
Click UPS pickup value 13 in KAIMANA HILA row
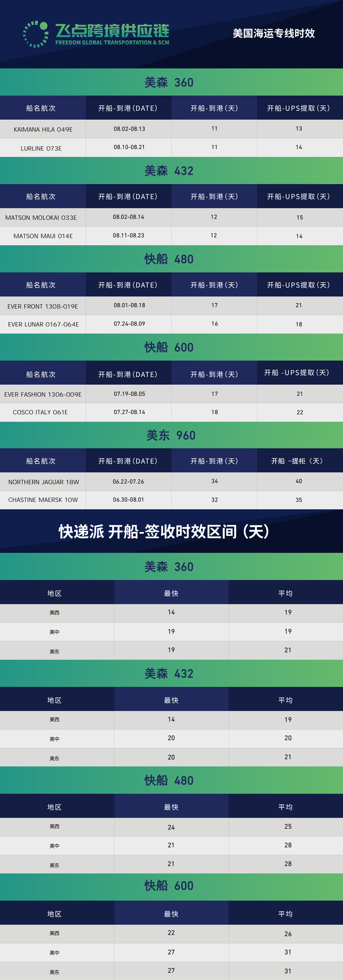pyautogui.click(x=299, y=129)
